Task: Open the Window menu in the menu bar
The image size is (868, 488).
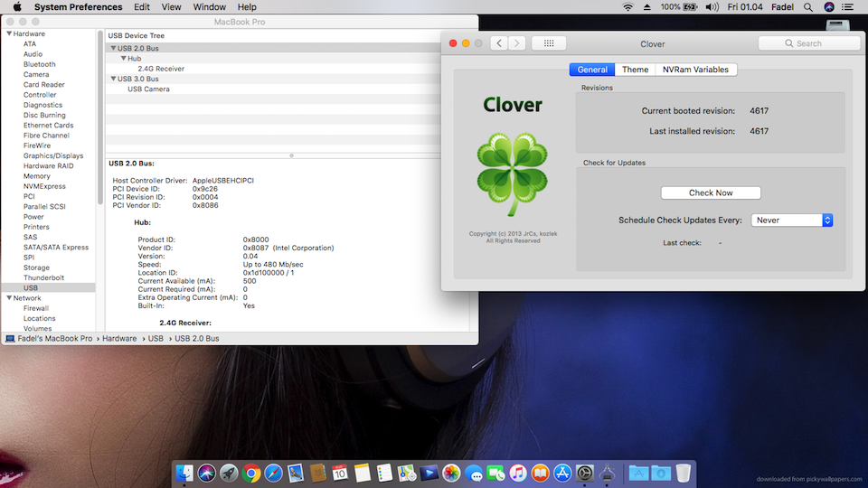Action: point(210,6)
